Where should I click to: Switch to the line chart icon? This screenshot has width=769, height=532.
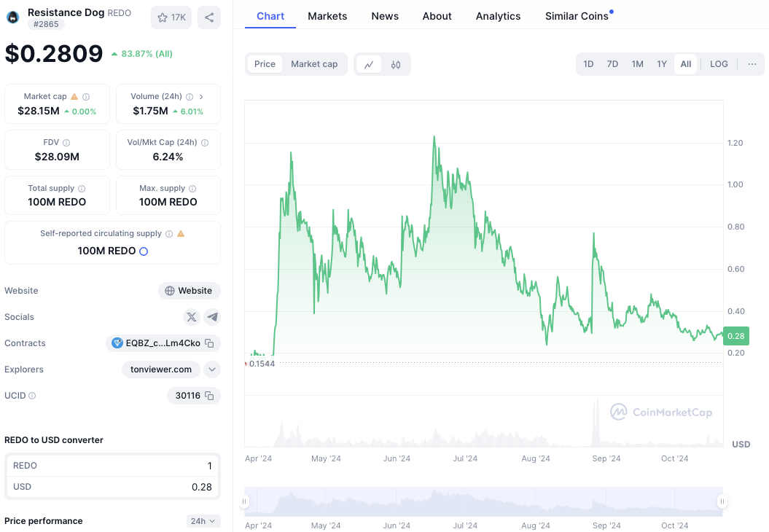pyautogui.click(x=369, y=64)
